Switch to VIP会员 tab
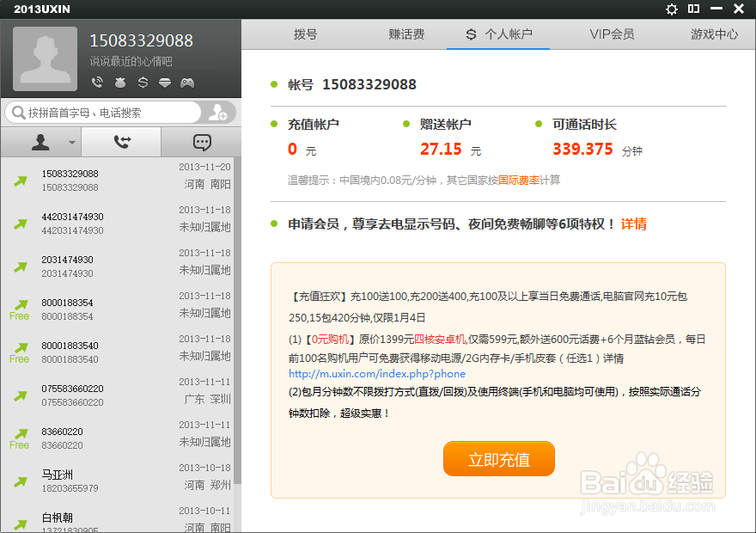This screenshot has width=756, height=533. (x=612, y=34)
